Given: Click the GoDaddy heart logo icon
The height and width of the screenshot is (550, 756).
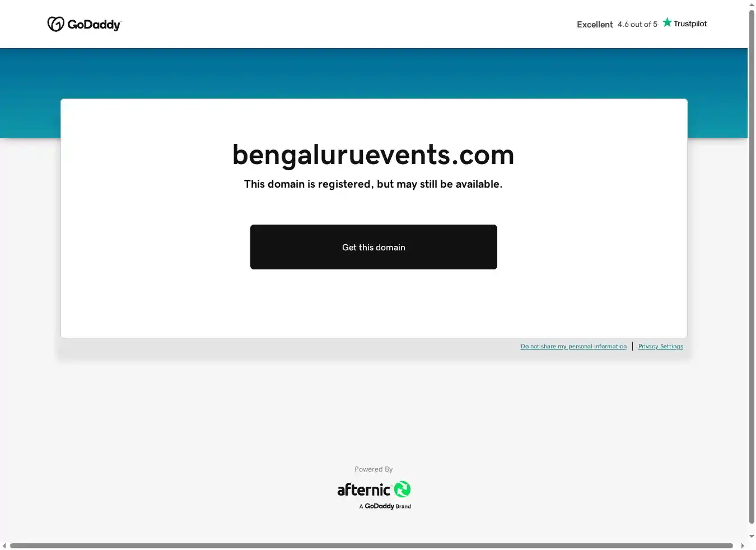Looking at the screenshot, I should tap(55, 24).
